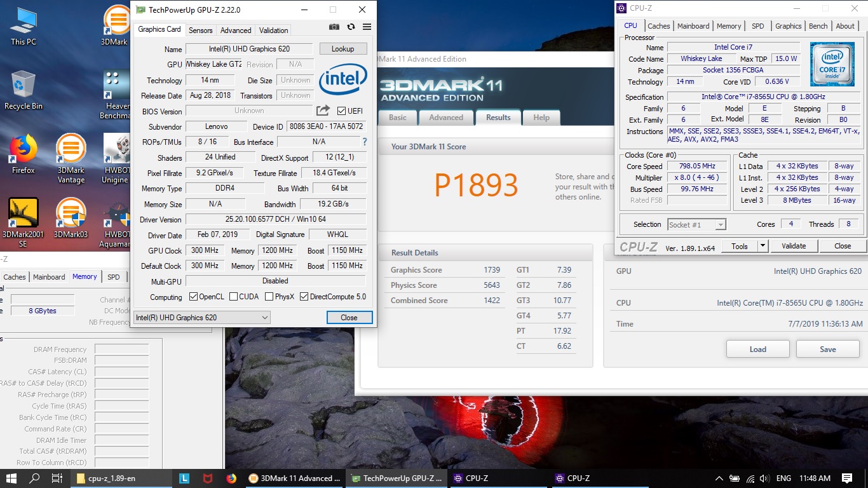Click the Device ID field in GPU-Z
868x488 pixels.
(326, 126)
